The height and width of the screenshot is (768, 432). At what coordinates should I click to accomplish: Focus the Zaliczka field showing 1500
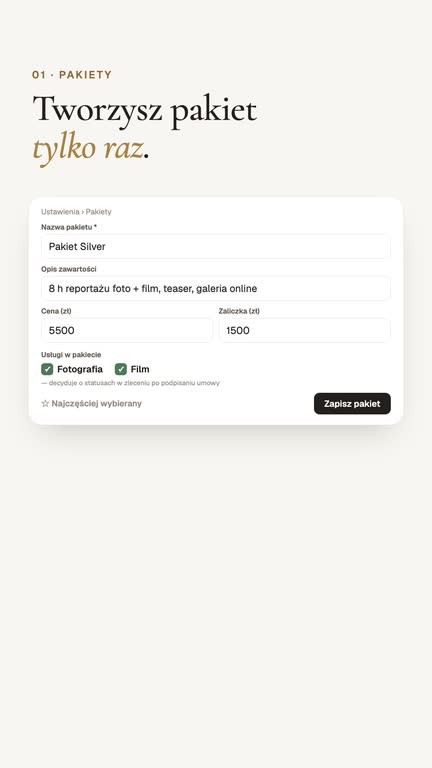(x=304, y=330)
